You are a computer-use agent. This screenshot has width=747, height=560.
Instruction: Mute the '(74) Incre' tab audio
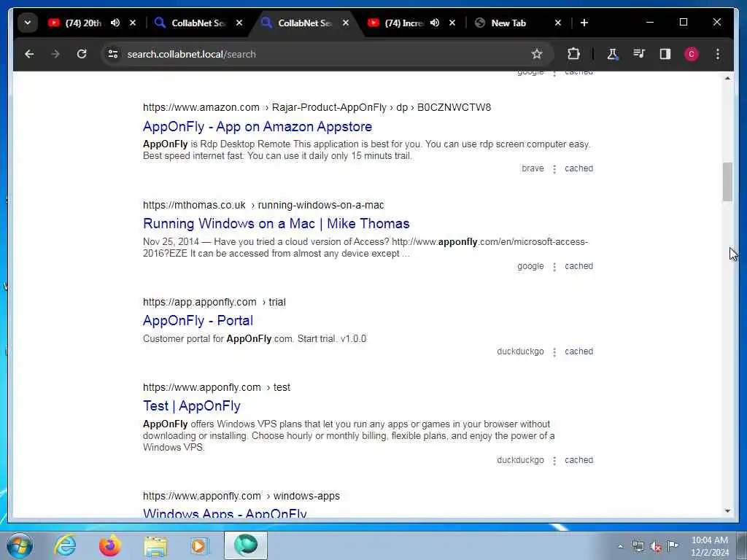[x=435, y=23]
